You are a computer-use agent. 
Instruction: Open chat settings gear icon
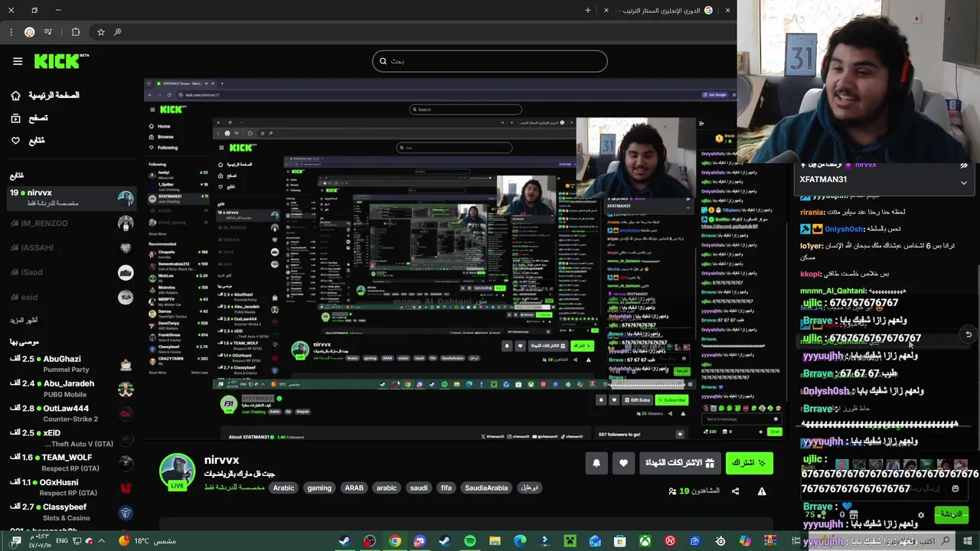921,515
